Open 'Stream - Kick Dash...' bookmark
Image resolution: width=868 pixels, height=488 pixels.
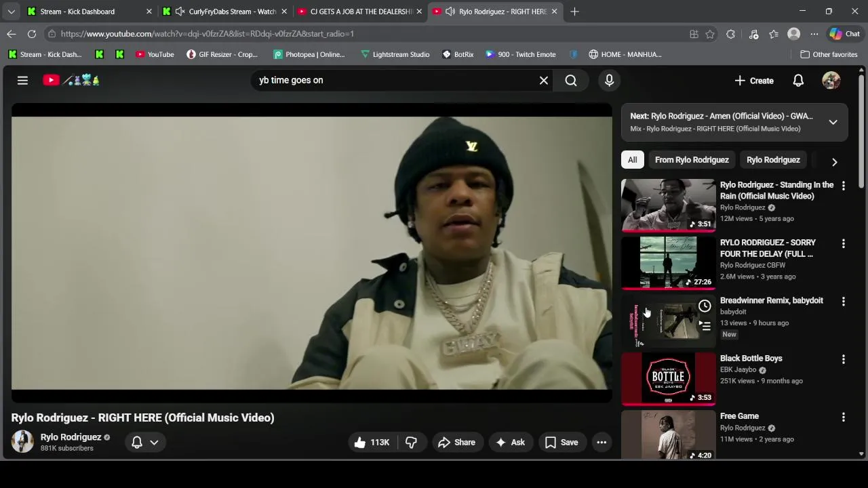(x=45, y=54)
